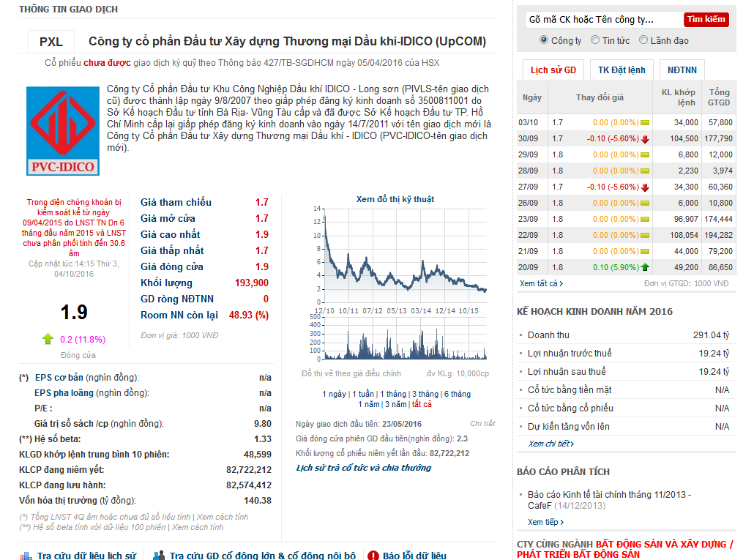Click Xem cách tính link for EPS note

(222, 518)
